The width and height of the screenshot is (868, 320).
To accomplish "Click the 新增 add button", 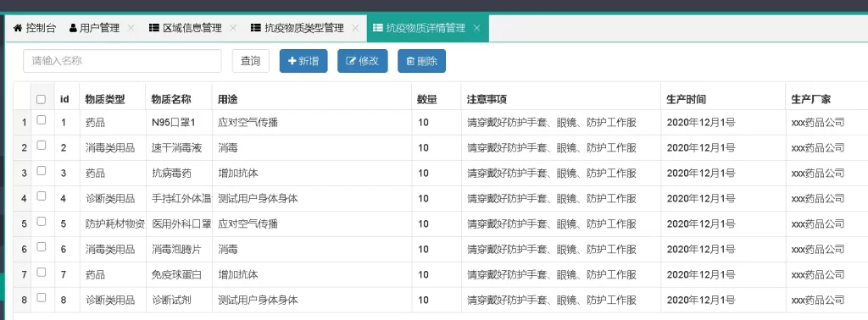I will 303,61.
